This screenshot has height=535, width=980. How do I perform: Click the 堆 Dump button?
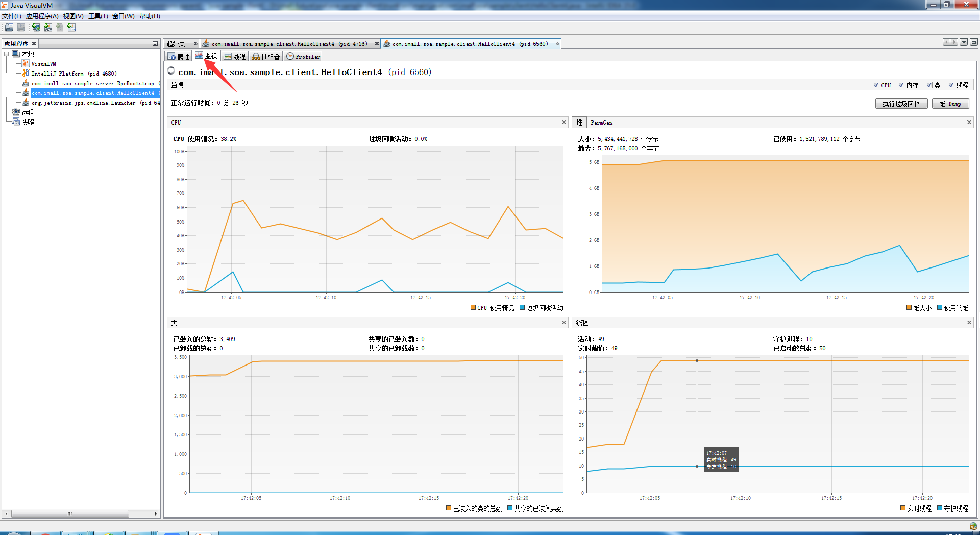pyautogui.click(x=950, y=104)
